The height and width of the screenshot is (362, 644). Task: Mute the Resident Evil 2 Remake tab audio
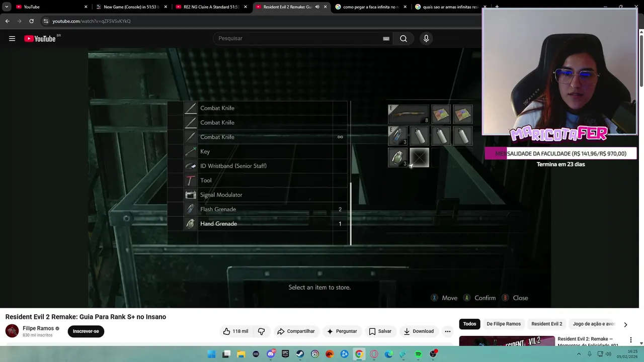pyautogui.click(x=317, y=7)
